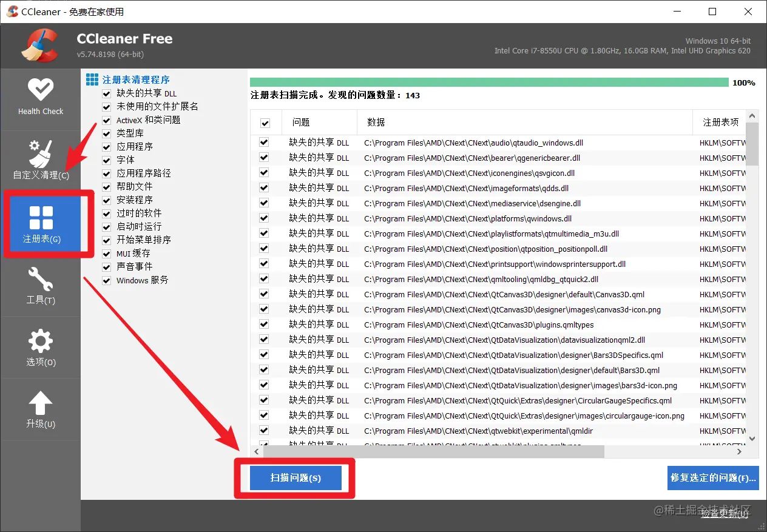Select the CircularGaugeSpecifics.qml path entry
This screenshot has width=767, height=532.
518,400
